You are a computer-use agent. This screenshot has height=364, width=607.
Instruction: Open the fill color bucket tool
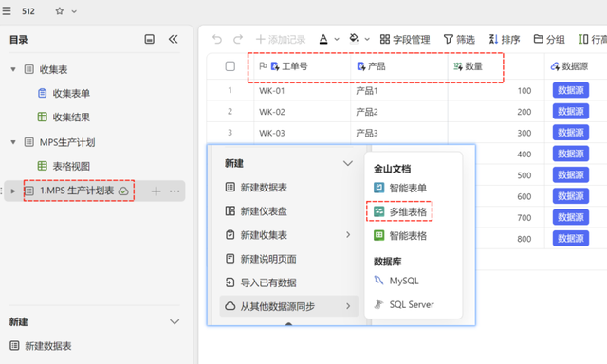point(354,39)
